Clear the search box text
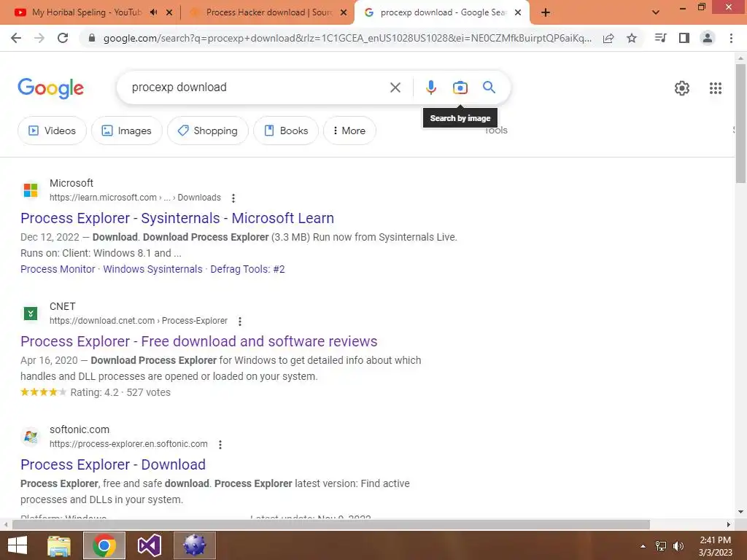The width and height of the screenshot is (747, 560). [x=395, y=87]
